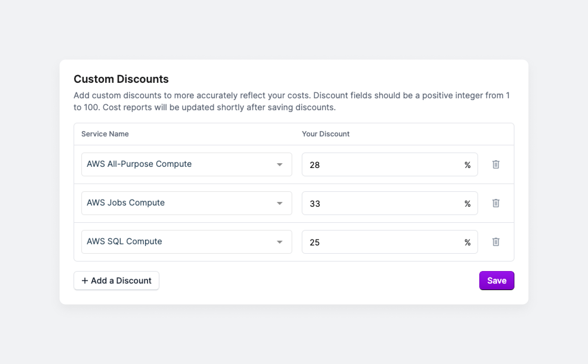Delete the AWS All-Purpose Compute discount row
Viewport: 588px width, 364px height.
pos(496,164)
